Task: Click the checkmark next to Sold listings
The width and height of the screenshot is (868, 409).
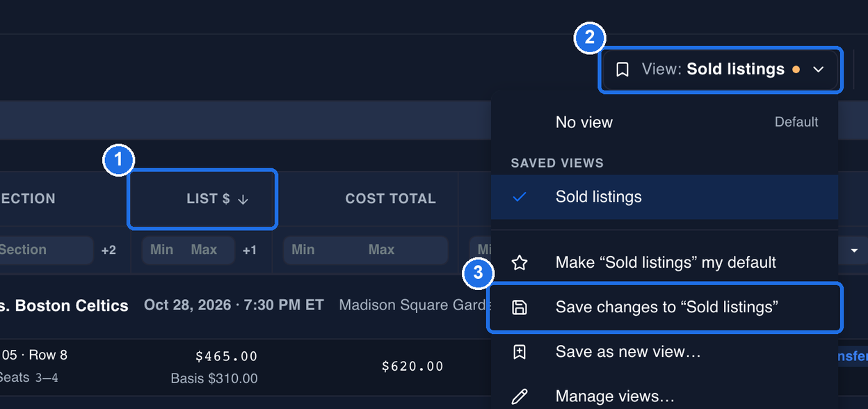Action: (520, 197)
